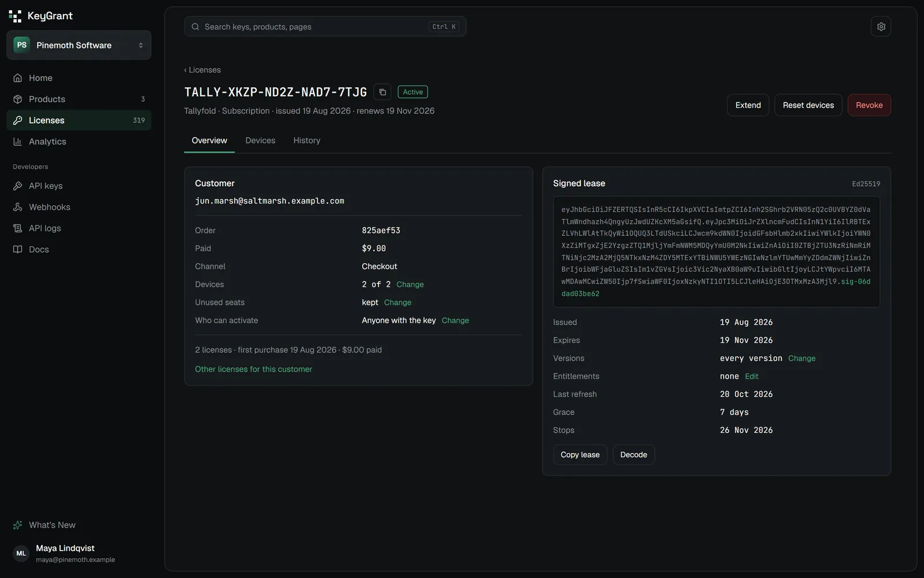Open the Products section

[79, 99]
